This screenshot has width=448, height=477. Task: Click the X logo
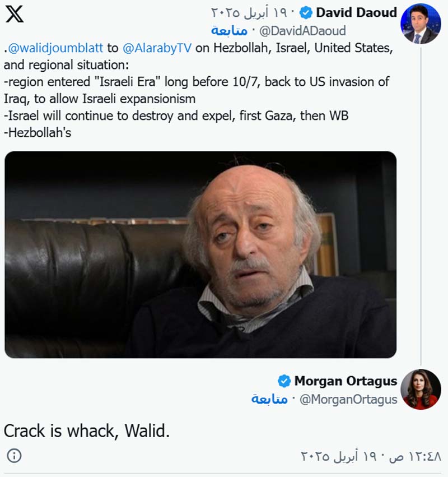(x=15, y=14)
